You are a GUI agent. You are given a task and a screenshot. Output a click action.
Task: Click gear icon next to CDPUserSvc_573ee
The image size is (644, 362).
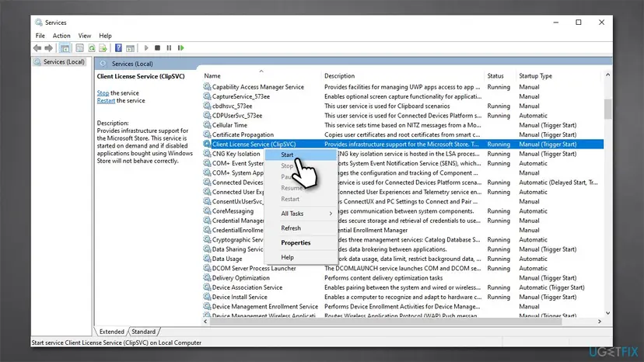[x=207, y=115]
